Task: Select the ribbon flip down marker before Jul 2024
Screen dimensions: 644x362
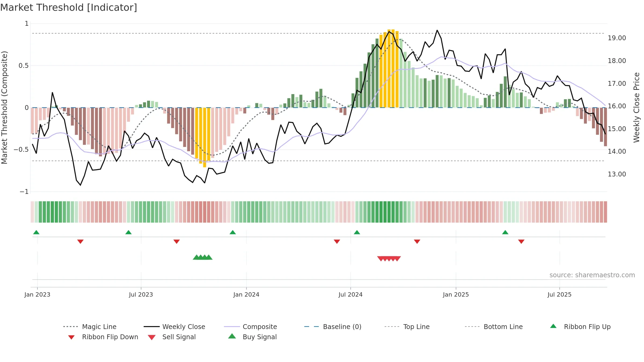Action: click(x=337, y=242)
